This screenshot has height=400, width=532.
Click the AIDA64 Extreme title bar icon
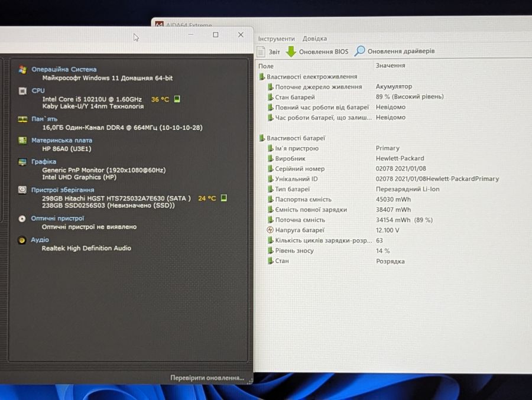click(x=159, y=24)
